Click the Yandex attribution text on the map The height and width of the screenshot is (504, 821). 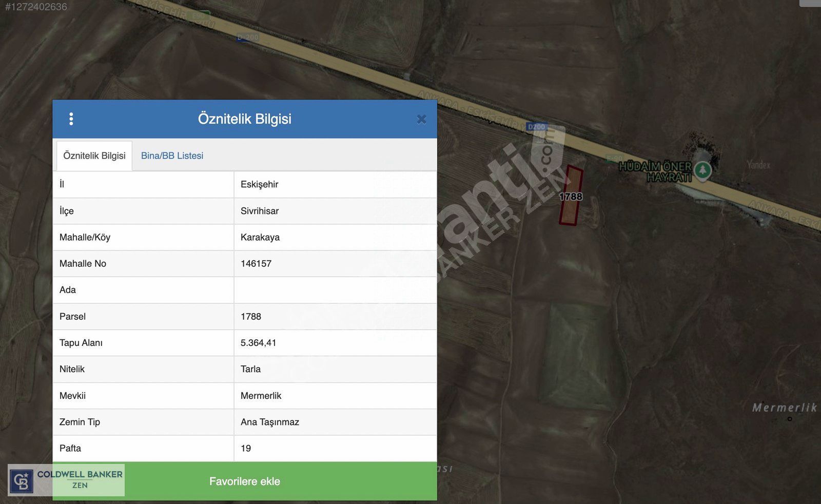coord(758,165)
